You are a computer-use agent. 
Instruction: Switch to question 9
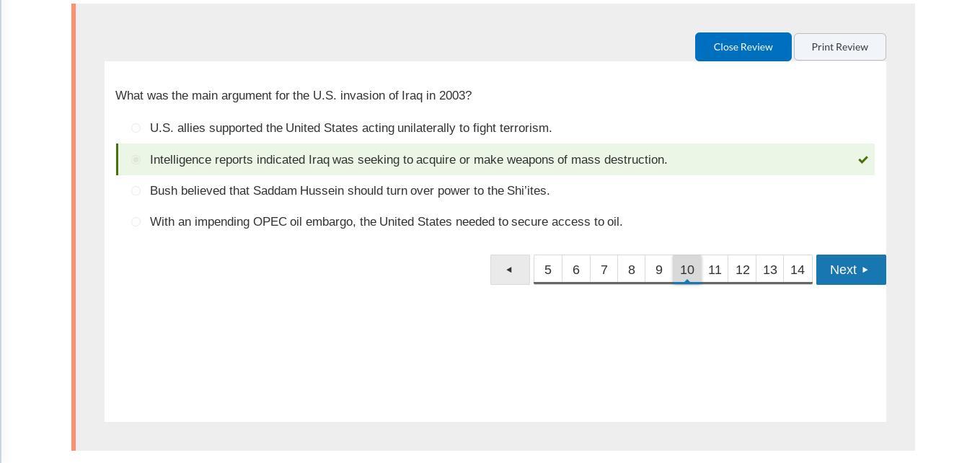[659, 270]
